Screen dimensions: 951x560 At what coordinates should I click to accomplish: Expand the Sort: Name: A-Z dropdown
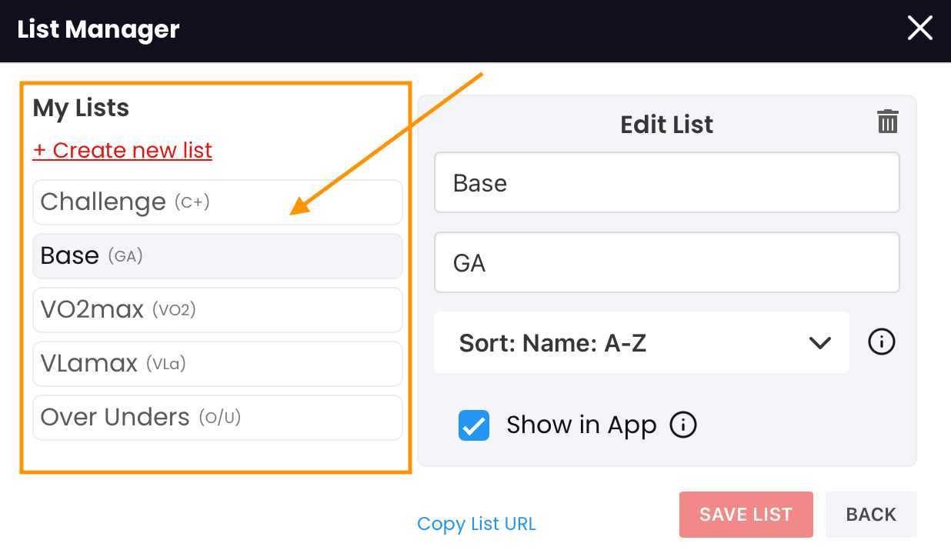642,342
